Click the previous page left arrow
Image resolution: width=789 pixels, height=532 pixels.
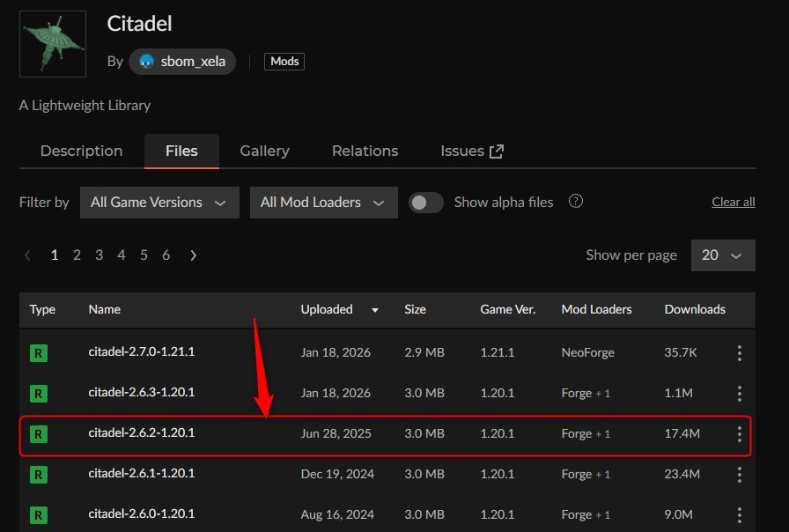click(28, 255)
